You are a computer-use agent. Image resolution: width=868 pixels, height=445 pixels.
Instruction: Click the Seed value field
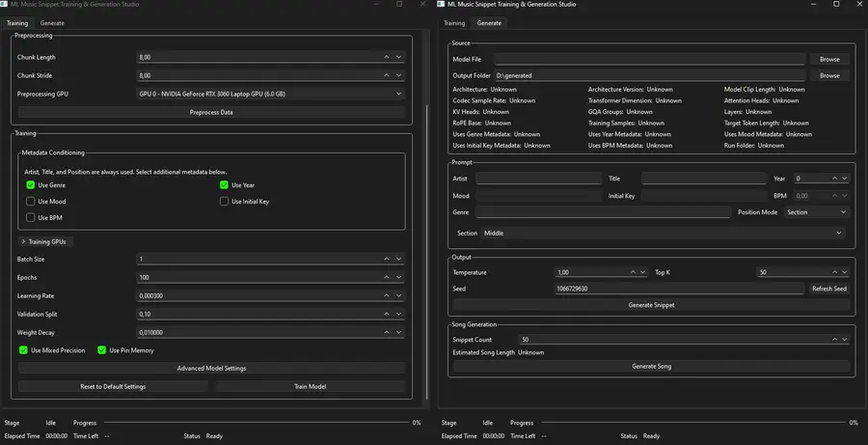680,289
